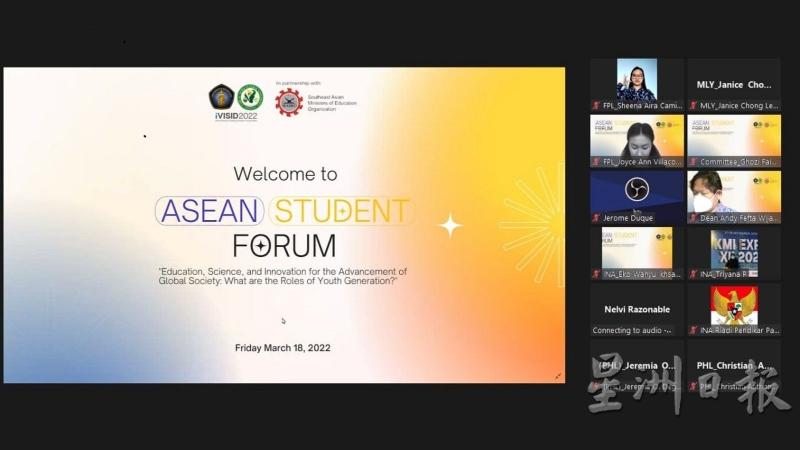
Task: Select the Committee_Ghozi Fai video tile
Action: tap(734, 141)
